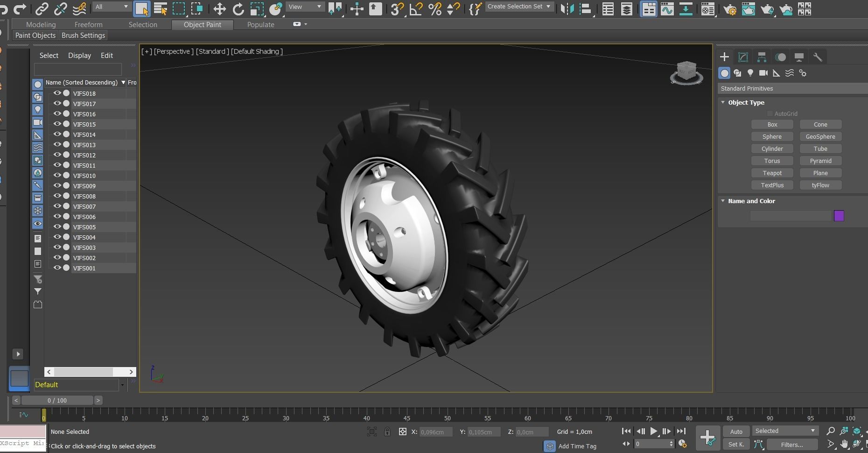Choose the Select and Scale tool

pos(257,8)
